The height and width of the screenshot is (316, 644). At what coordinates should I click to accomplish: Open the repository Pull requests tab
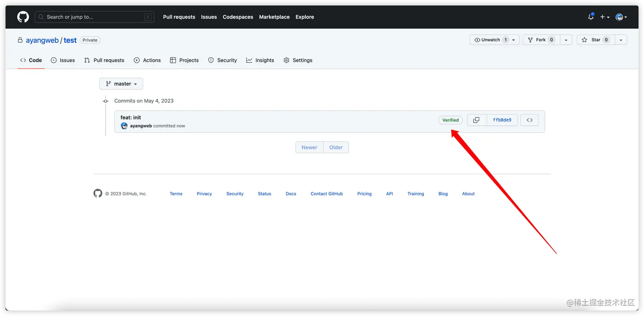tap(104, 61)
